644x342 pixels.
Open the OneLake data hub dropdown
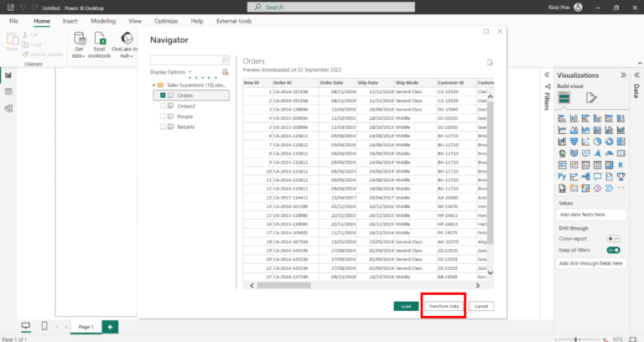(125, 45)
